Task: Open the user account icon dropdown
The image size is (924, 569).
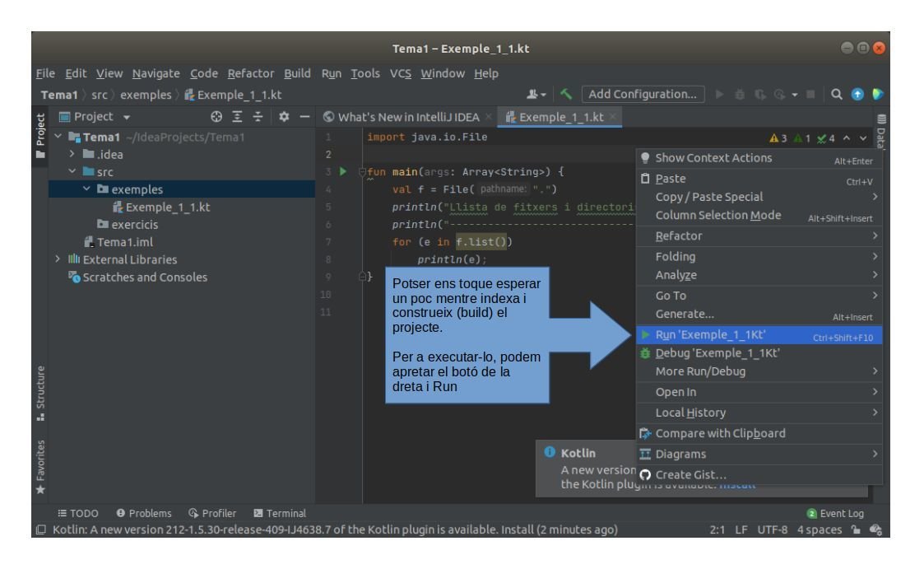Action: pos(536,95)
